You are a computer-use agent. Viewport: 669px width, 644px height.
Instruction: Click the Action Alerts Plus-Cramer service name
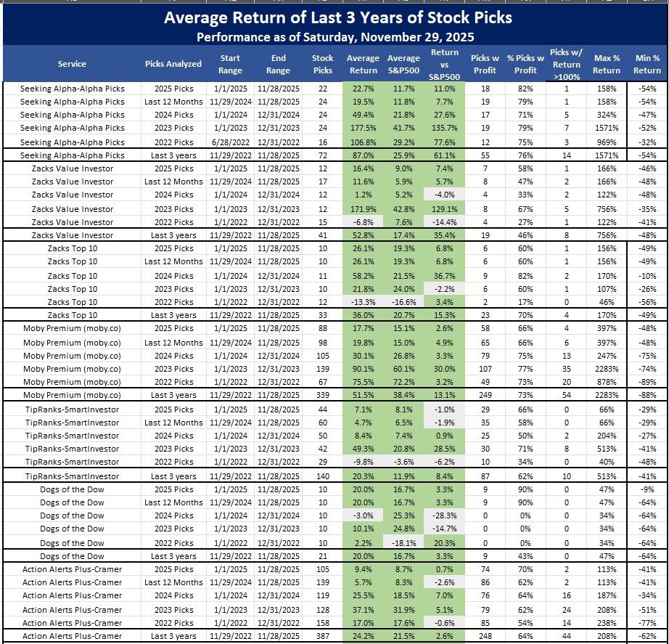pyautogui.click(x=72, y=569)
